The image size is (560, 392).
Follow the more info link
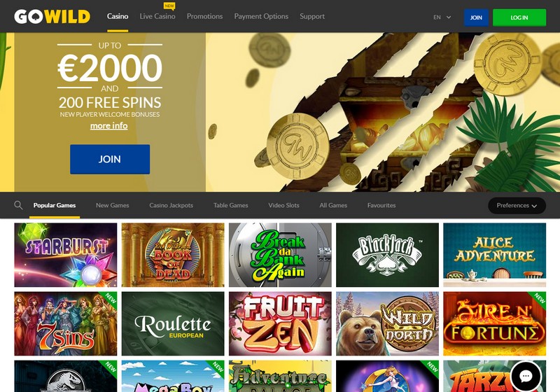click(x=109, y=126)
